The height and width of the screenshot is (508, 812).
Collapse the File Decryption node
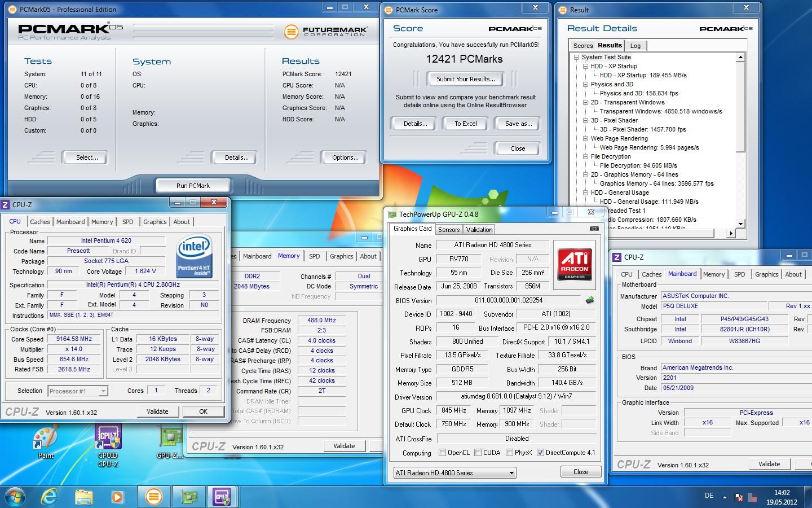[x=585, y=156]
